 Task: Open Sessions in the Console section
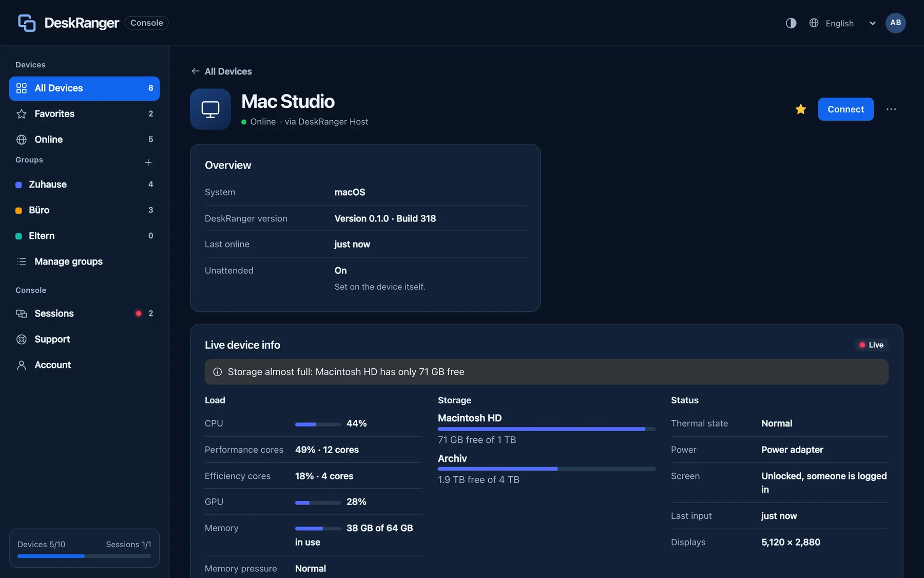pos(84,313)
